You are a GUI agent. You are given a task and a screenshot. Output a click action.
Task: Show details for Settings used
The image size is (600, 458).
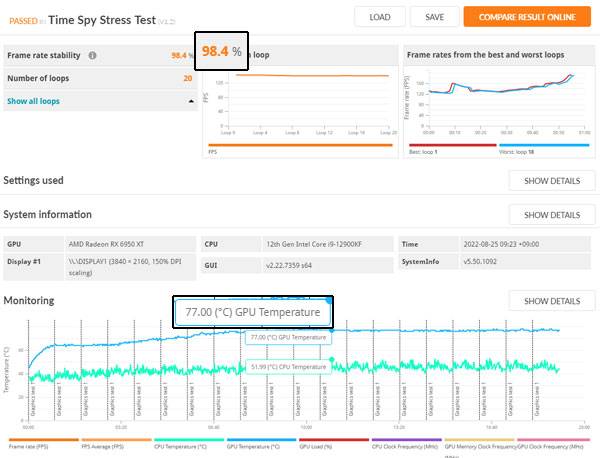552,181
